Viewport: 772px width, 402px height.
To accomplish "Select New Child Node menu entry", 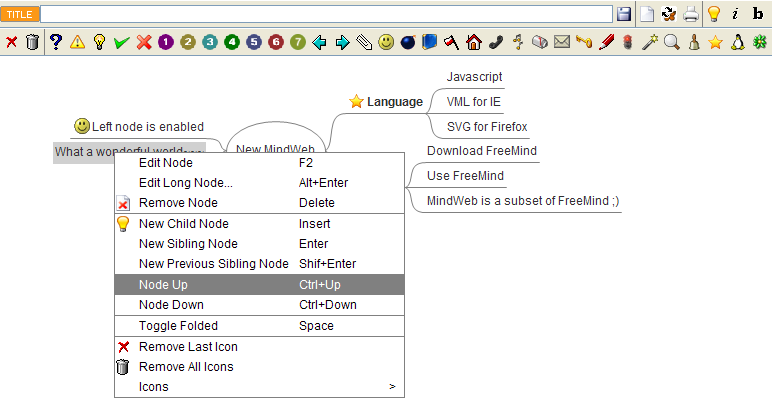I will pyautogui.click(x=259, y=224).
